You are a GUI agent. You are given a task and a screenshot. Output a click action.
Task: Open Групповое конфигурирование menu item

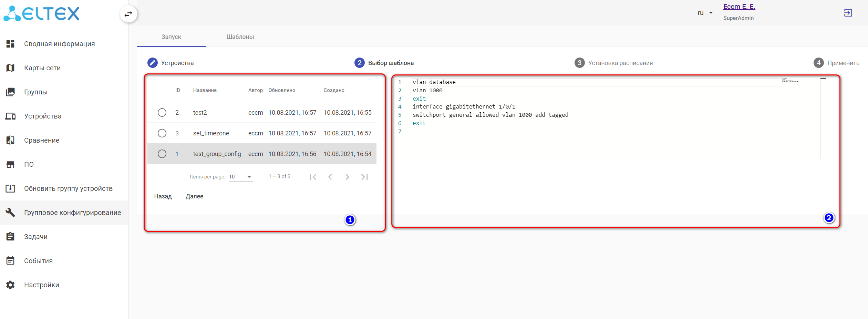click(x=64, y=213)
